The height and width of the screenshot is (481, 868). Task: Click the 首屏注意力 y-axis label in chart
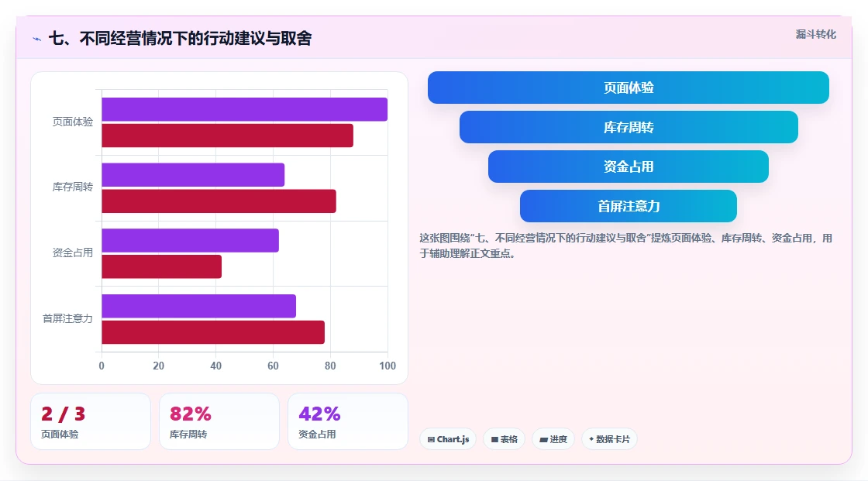(67, 319)
